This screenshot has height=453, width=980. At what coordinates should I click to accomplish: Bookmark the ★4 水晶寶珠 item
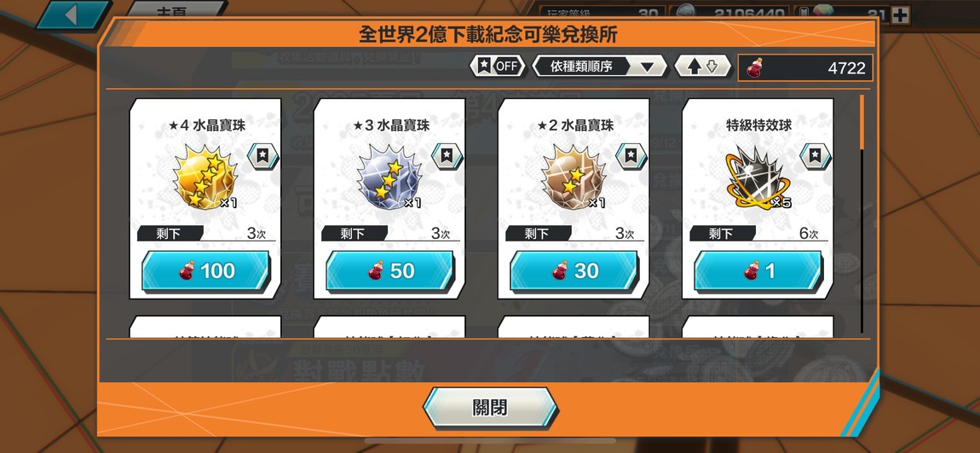click(x=263, y=156)
